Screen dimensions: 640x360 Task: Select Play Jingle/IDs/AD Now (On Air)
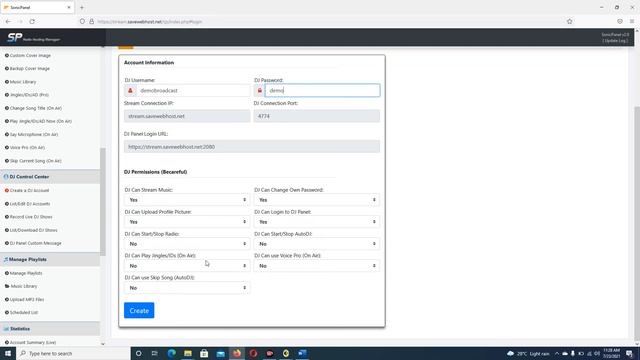38,121
